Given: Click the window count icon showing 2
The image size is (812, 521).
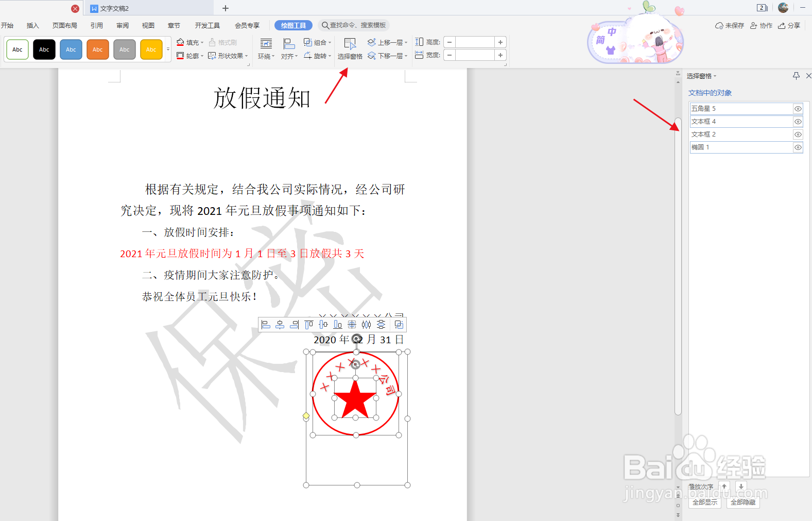Looking at the screenshot, I should (762, 8).
